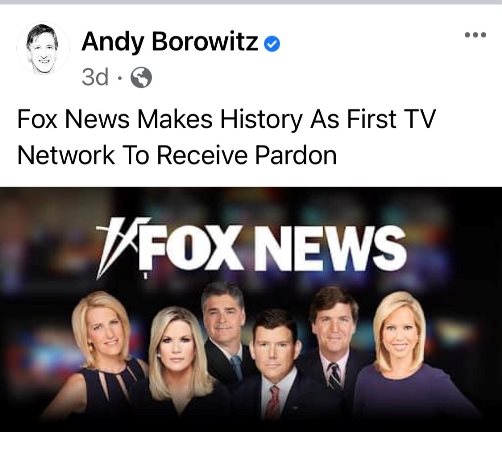Click the man with red patterned tie
The width and height of the screenshot is (502, 450).
275,367
